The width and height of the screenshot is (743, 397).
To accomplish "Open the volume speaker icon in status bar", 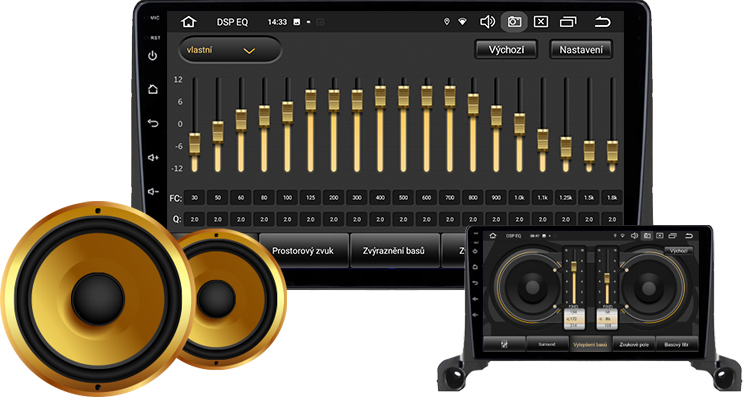I will pyautogui.click(x=487, y=22).
